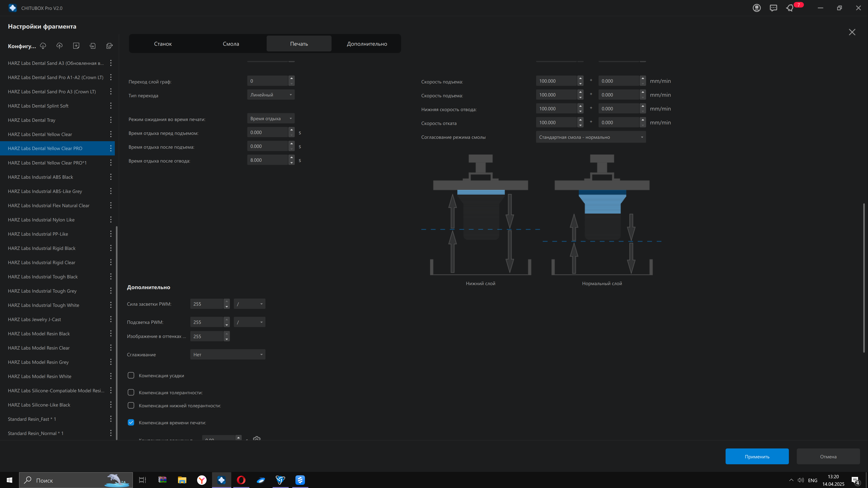Add a new configuration profile
The image size is (868, 488).
(76, 46)
